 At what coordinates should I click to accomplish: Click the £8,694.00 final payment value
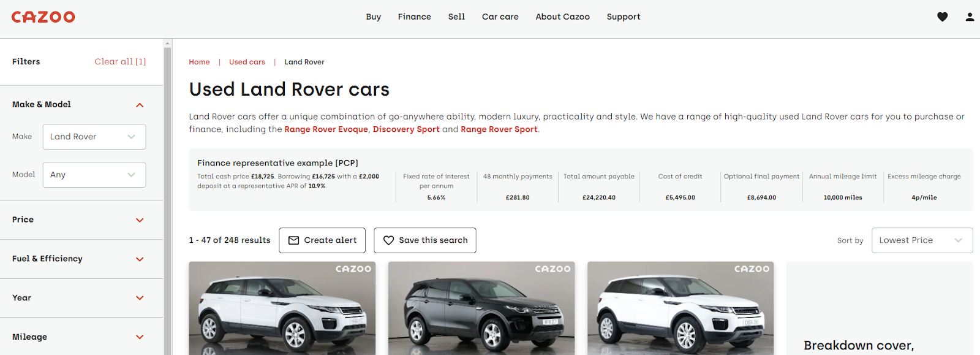[761, 198]
